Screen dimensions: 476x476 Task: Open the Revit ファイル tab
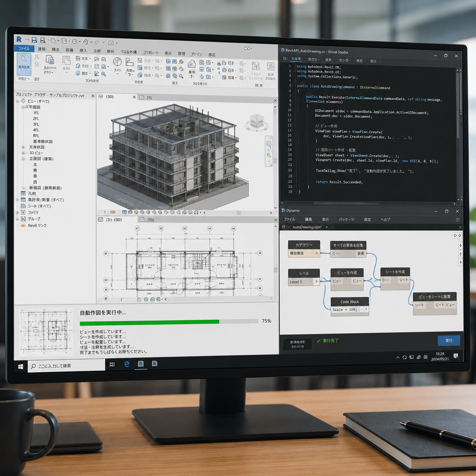pyautogui.click(x=24, y=49)
